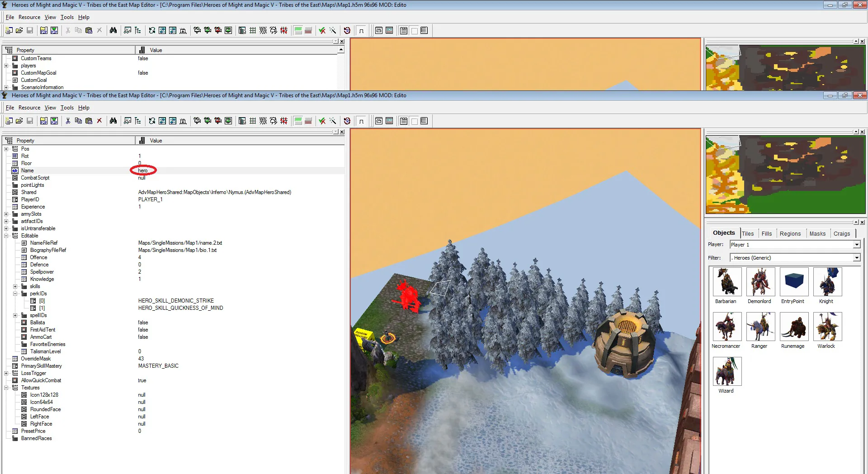This screenshot has width=868, height=474.
Task: Click the Copy icon in front window toolbar
Action: click(x=78, y=121)
